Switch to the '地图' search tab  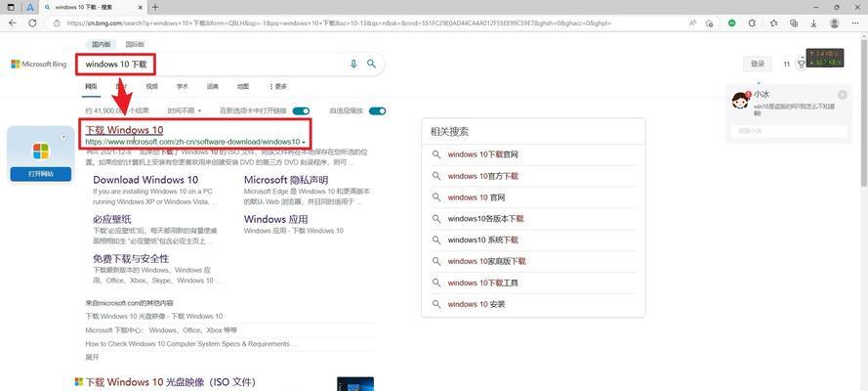(x=242, y=86)
